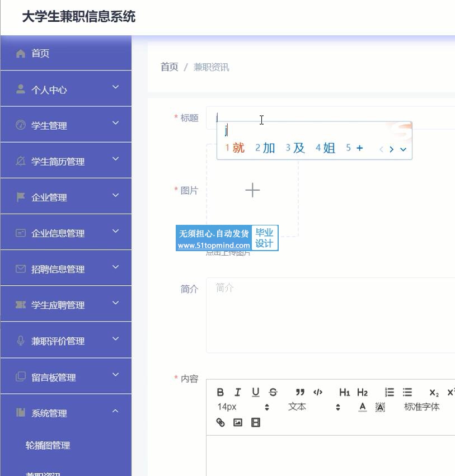The width and height of the screenshot is (455, 476).
Task: Insert a video in editor
Action: (x=256, y=422)
